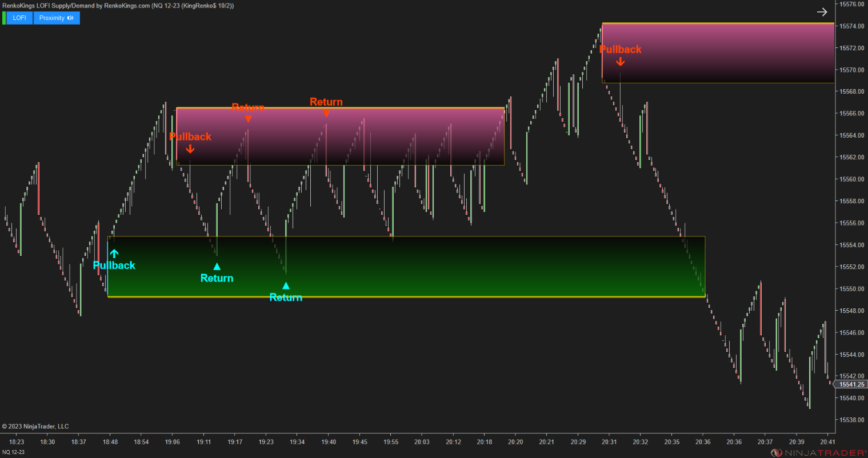The width and height of the screenshot is (868, 458).
Task: Click the 2023 NinjaTrader LLC copyright text
Action: [35, 426]
